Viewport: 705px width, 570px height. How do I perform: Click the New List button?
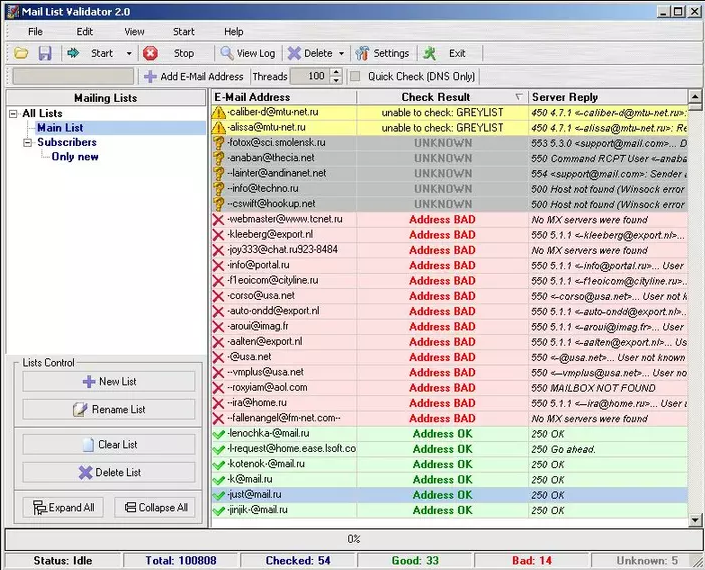pos(109,381)
